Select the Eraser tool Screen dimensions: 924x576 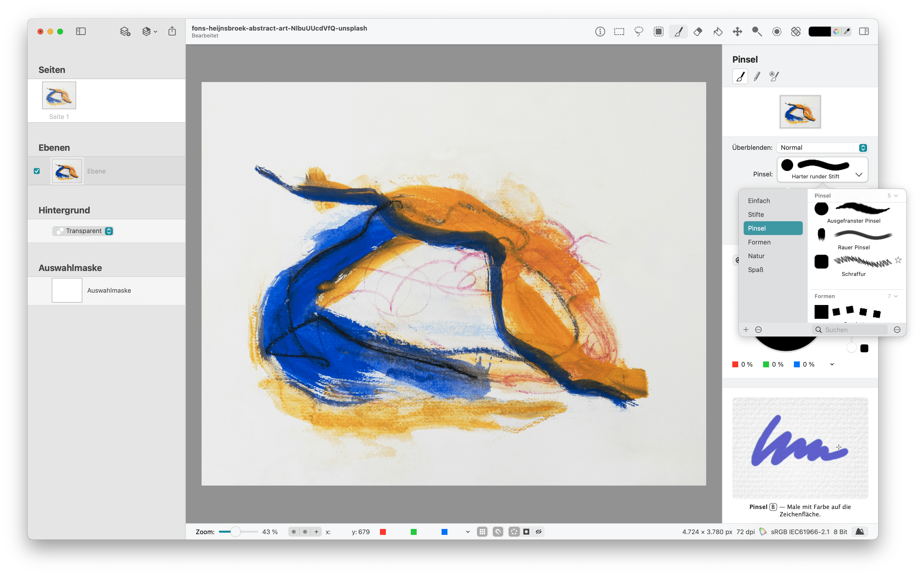point(698,32)
